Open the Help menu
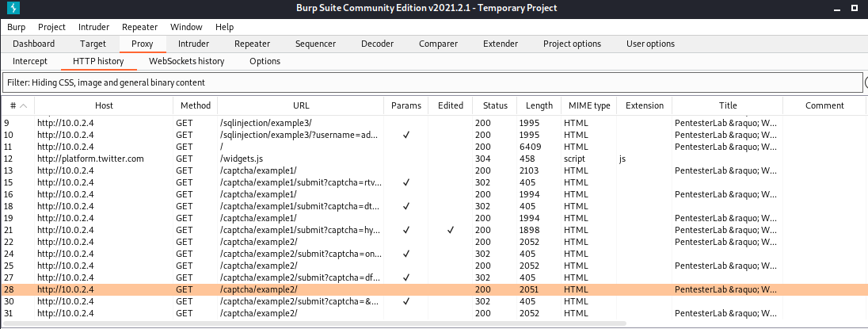Viewport: 868px width, 329px height. pyautogui.click(x=224, y=27)
